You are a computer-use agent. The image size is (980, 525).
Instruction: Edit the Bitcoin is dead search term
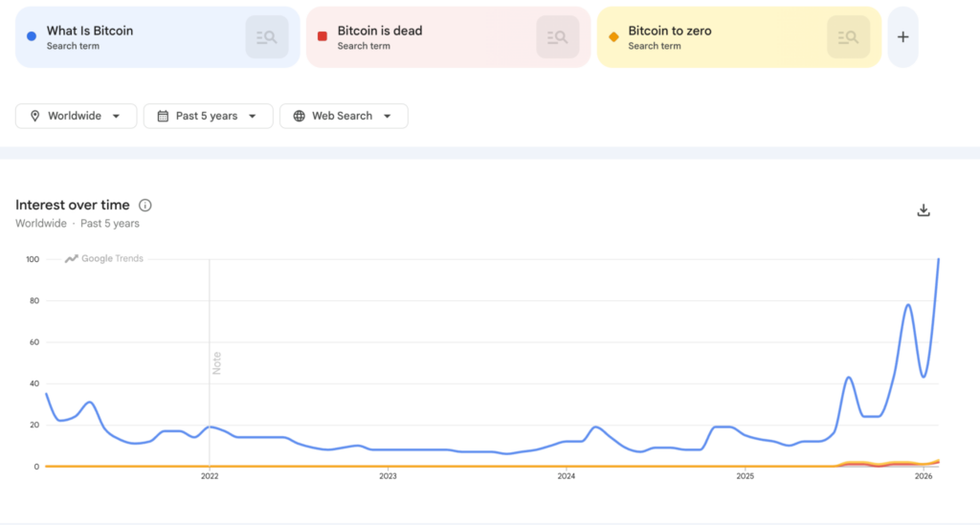(380, 31)
